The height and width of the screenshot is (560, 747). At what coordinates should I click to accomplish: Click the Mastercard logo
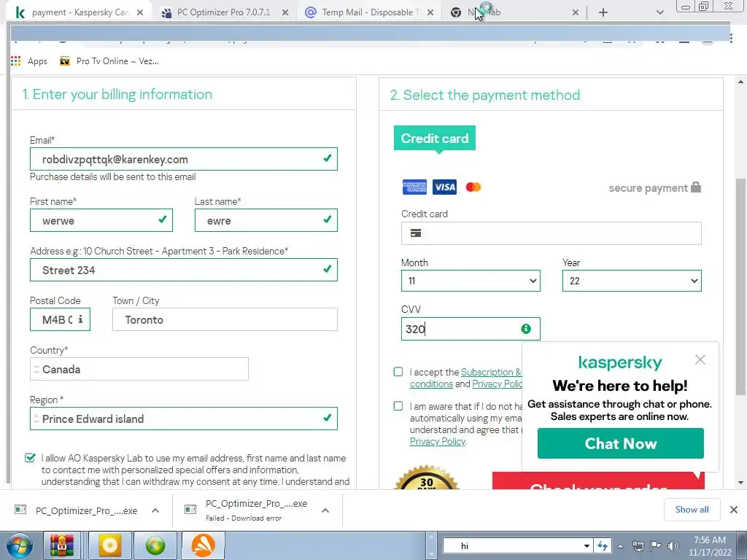[x=473, y=187]
